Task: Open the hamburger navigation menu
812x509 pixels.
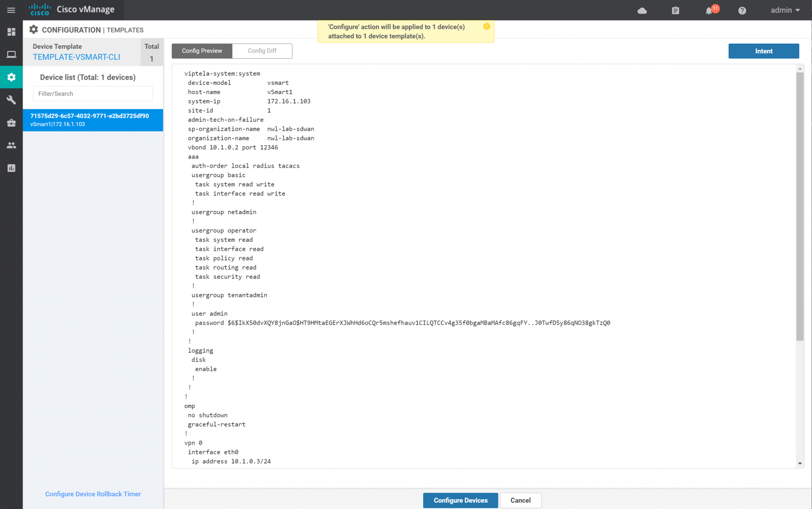Action: coord(11,10)
